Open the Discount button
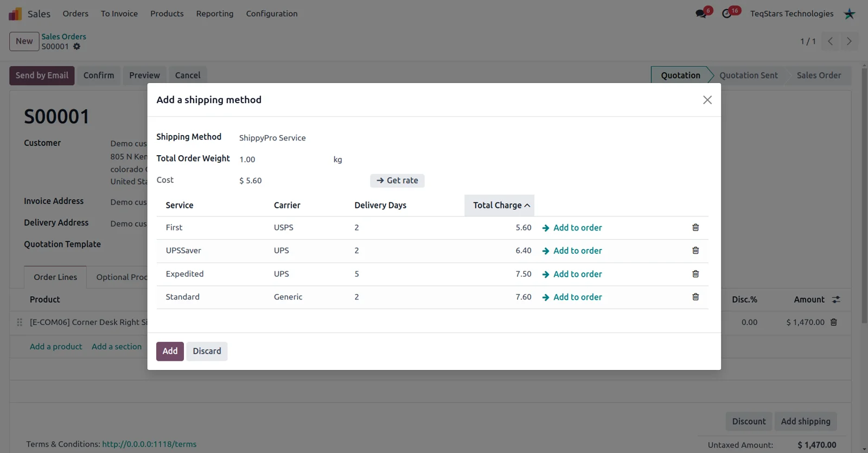 [749, 422]
